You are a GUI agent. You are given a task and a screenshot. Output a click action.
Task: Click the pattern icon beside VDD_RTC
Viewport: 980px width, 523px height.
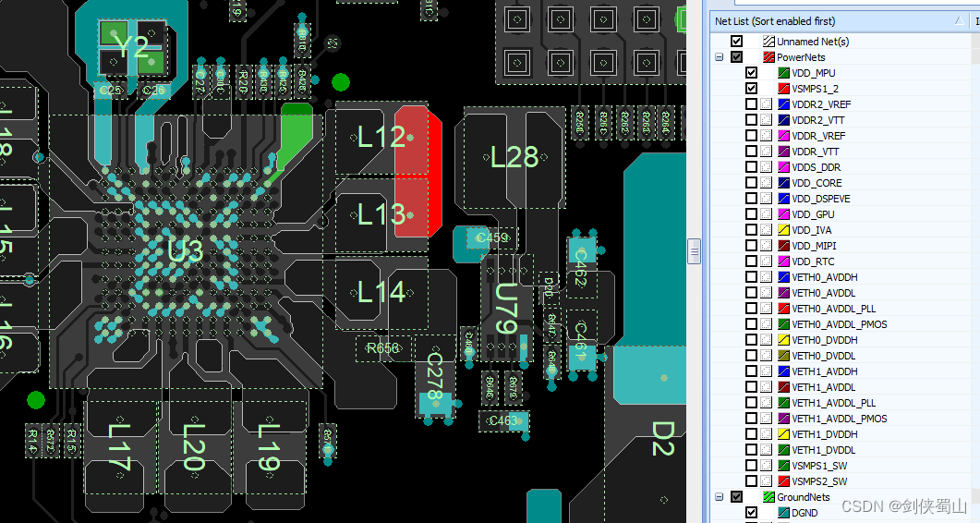(767, 261)
